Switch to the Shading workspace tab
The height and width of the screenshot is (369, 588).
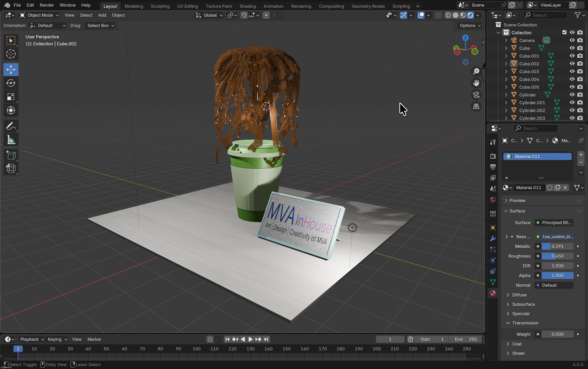point(248,6)
